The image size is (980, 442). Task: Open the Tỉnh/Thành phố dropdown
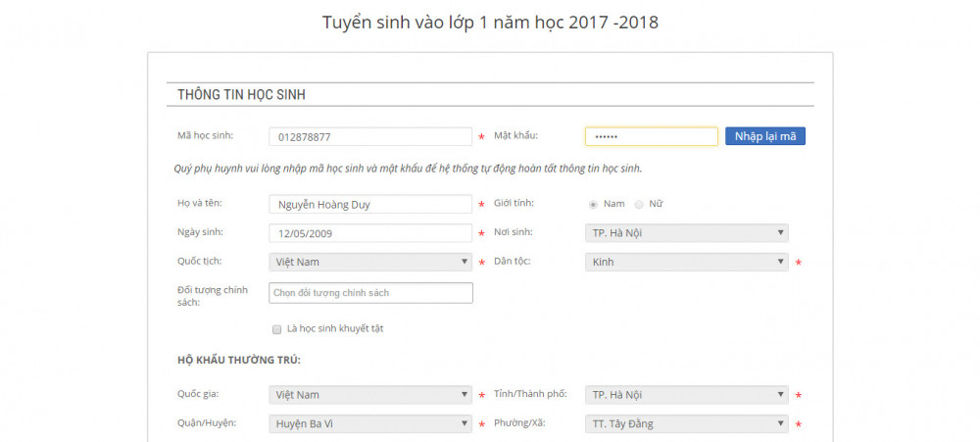pos(686,395)
